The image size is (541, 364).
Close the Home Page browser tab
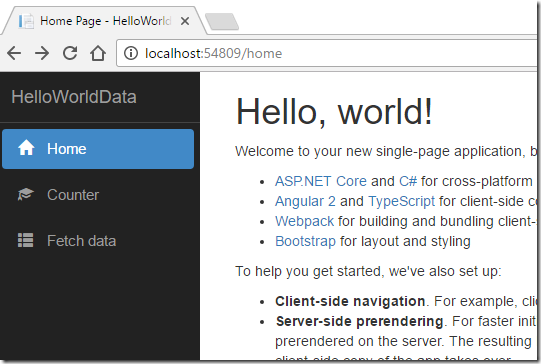point(185,21)
